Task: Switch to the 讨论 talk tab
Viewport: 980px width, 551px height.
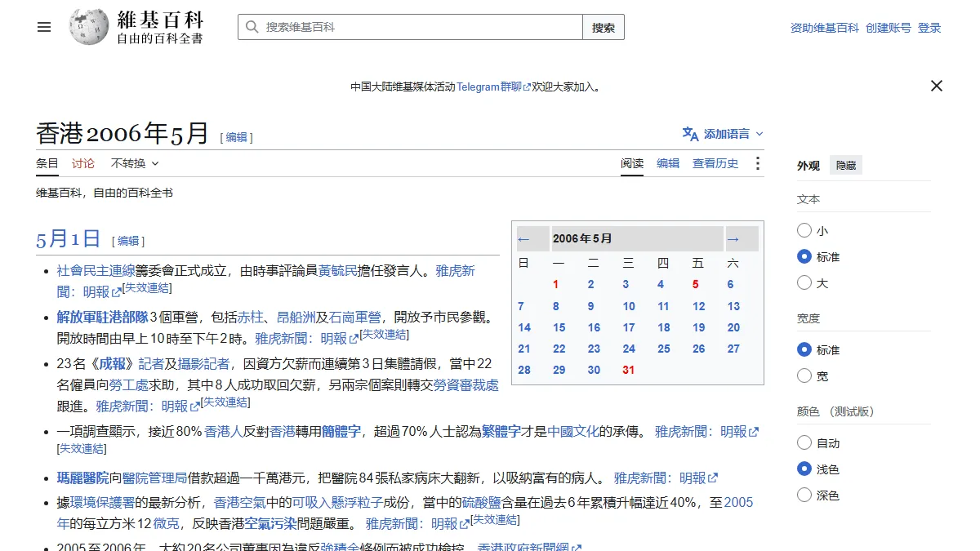Action: [x=83, y=163]
